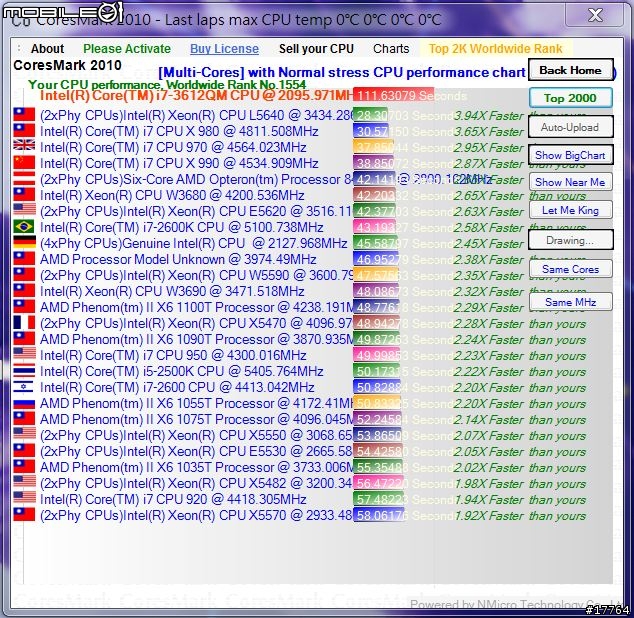Click the 2.14X Faster than yours text

[x=520, y=420]
